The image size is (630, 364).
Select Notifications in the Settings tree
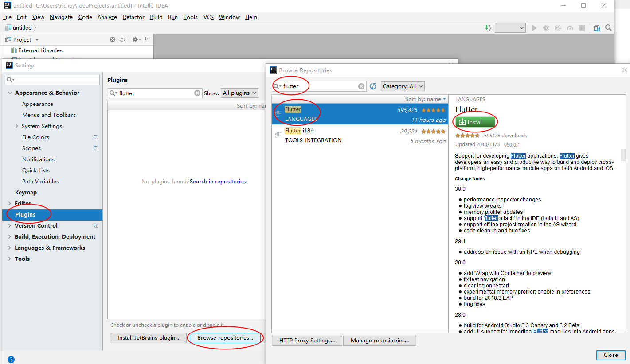pyautogui.click(x=38, y=159)
